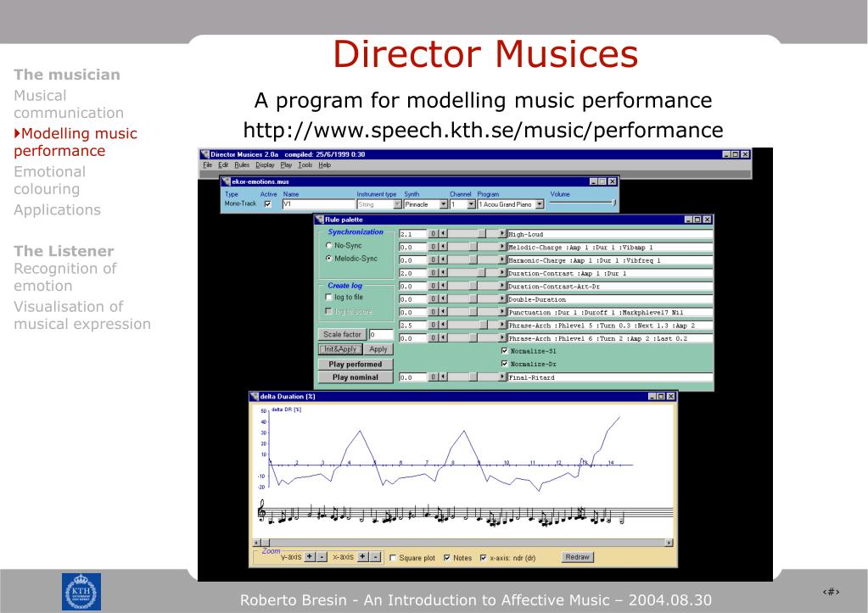Image resolution: width=868 pixels, height=613 pixels.
Task: Toggle the Active checkbox for Mono-Track
Action: 268,204
